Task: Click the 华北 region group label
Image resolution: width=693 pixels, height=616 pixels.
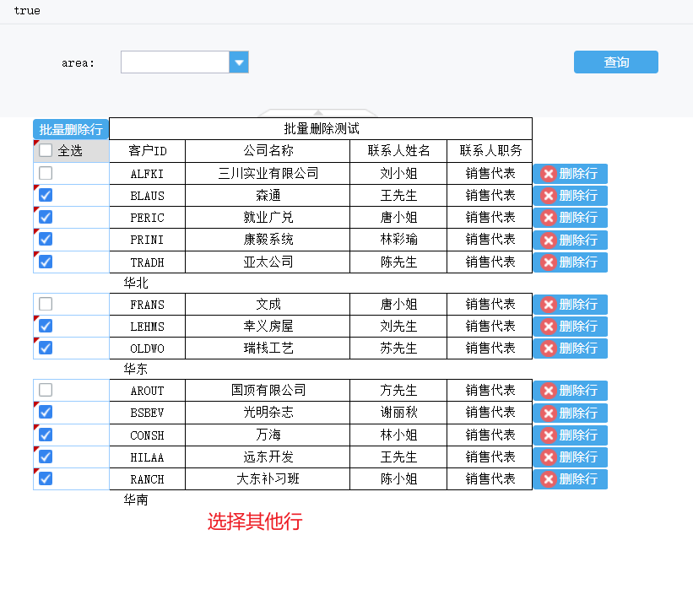Action: [136, 283]
